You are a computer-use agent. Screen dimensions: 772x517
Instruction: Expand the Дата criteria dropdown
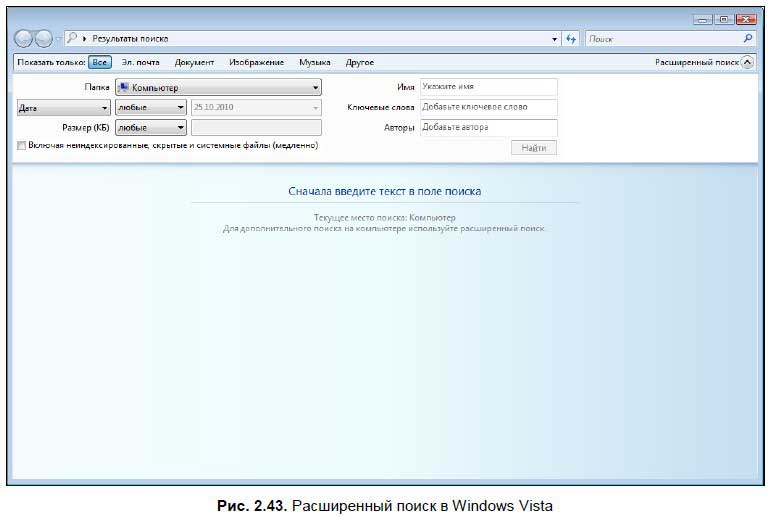pos(64,108)
